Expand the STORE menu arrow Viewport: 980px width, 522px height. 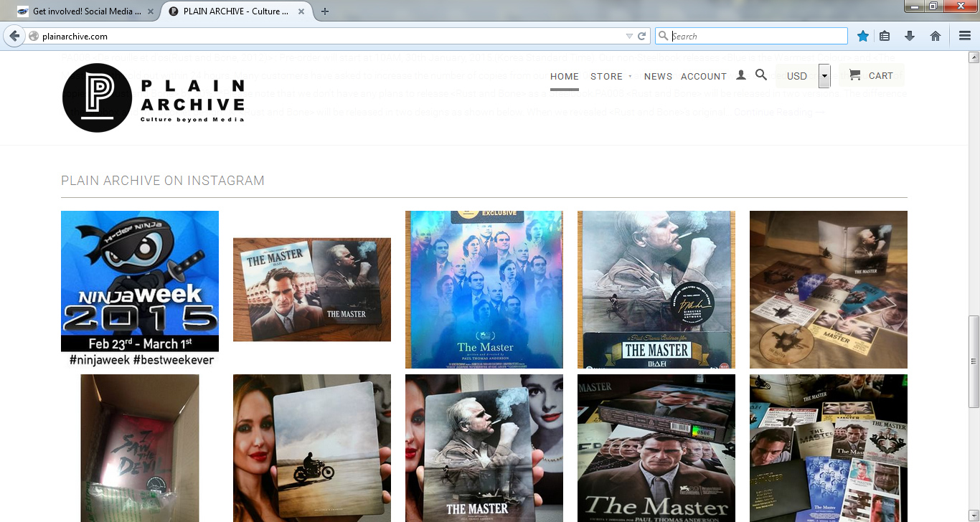coord(630,76)
